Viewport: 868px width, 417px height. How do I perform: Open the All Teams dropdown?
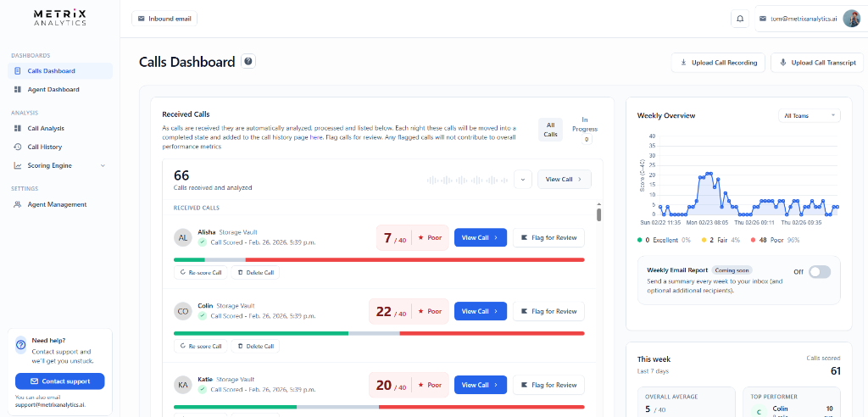[x=809, y=116]
